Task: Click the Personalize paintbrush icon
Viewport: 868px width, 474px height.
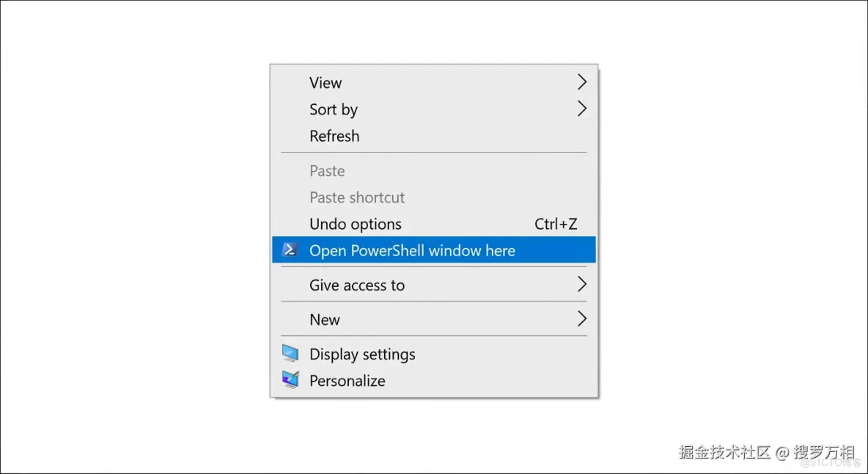Action: click(290, 379)
